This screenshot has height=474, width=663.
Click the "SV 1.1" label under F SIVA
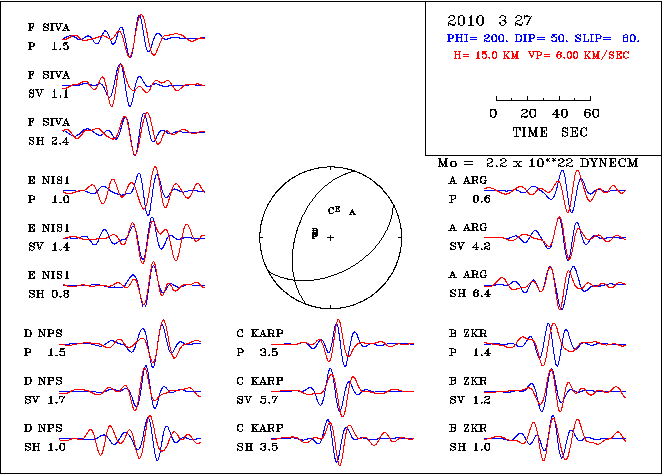(49, 93)
